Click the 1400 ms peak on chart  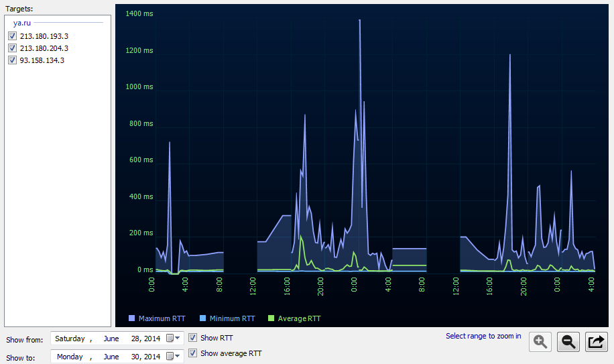[360, 21]
